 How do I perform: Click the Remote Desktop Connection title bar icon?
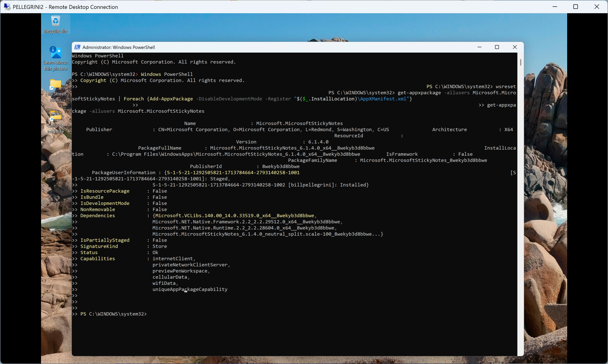coord(7,7)
